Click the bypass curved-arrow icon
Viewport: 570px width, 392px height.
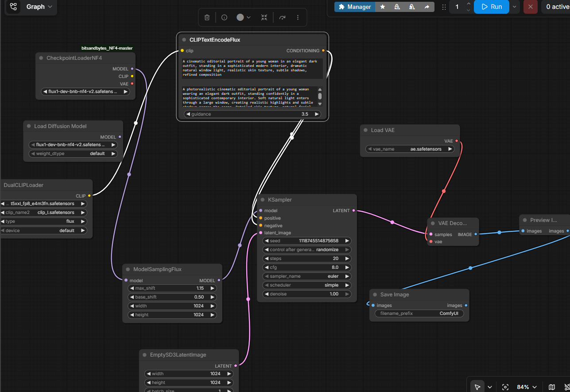tap(282, 17)
